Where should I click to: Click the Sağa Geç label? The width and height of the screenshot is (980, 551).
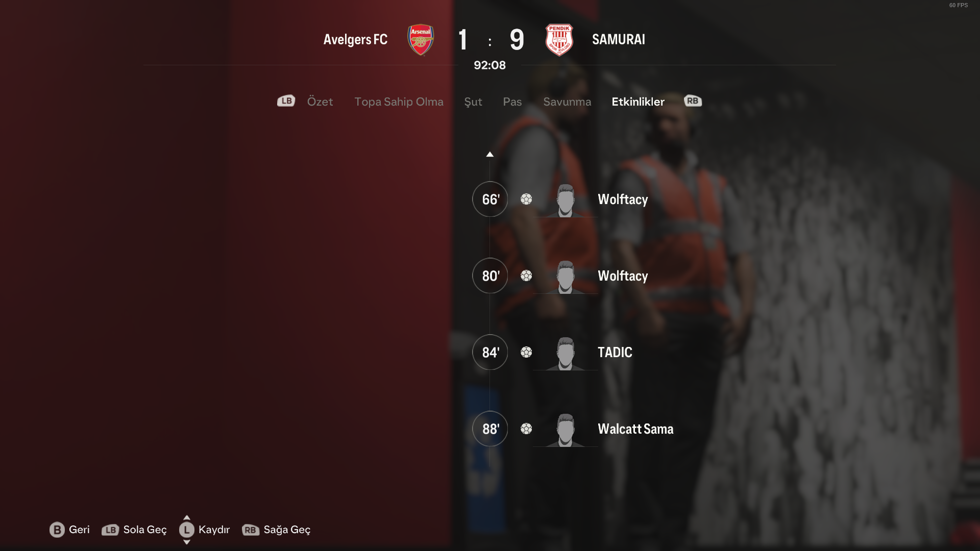[x=287, y=530]
